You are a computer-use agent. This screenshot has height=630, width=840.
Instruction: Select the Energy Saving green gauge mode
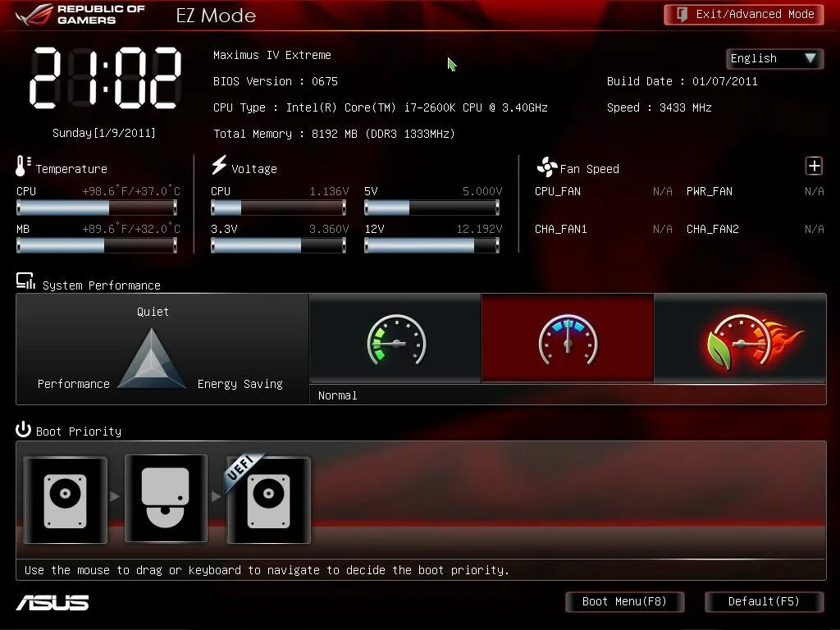(396, 339)
